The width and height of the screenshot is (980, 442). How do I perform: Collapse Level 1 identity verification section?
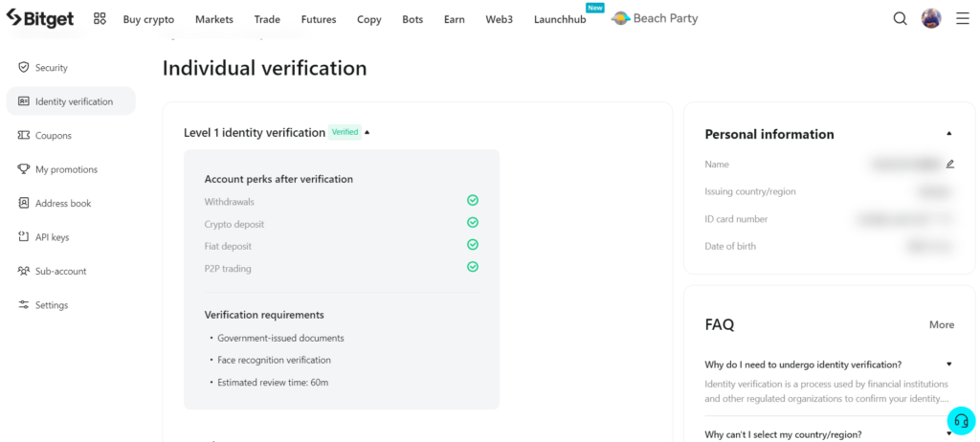click(x=367, y=133)
